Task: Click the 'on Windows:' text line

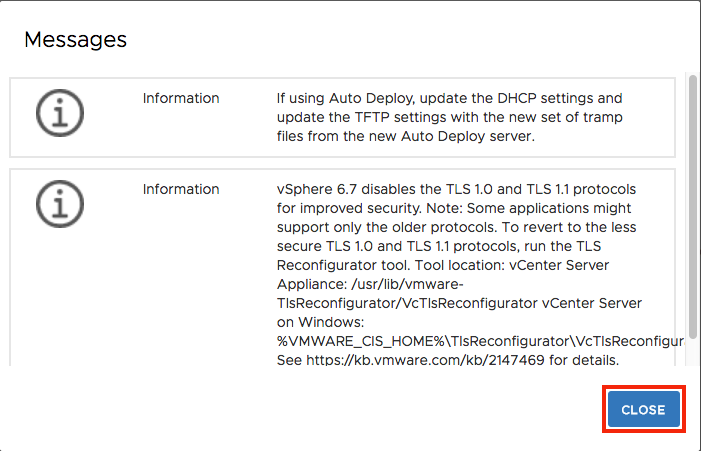Action: point(321,322)
